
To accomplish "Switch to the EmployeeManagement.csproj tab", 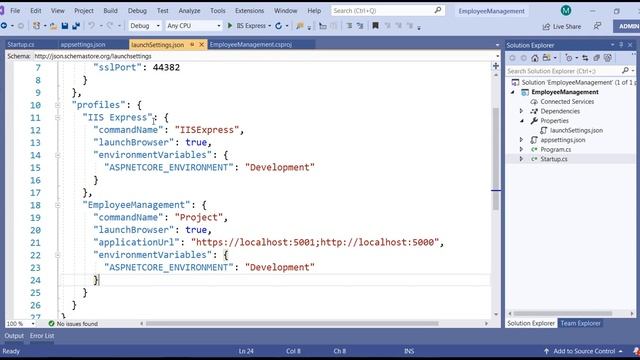I will pyautogui.click(x=251, y=44).
